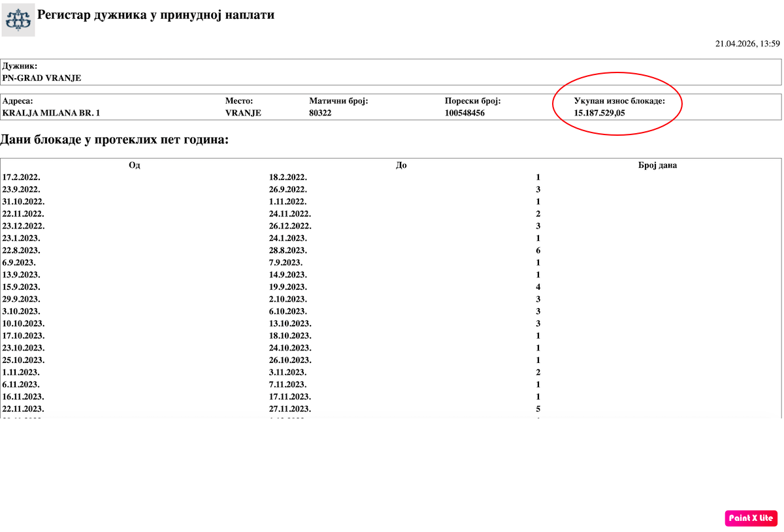Viewport: 784px width, 532px height.
Task: Select the timestamp 21.04.2026, 13:59
Action: point(747,44)
